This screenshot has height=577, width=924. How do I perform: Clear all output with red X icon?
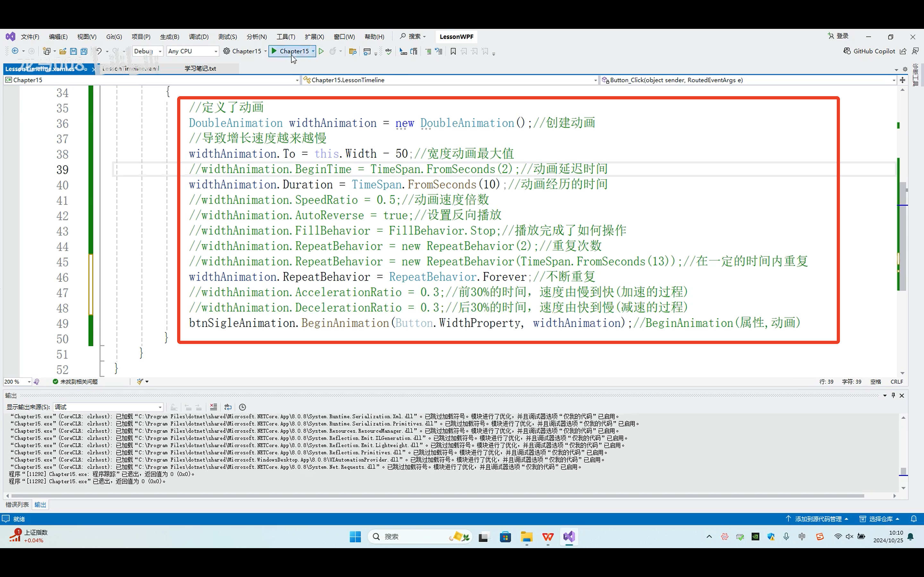click(213, 407)
